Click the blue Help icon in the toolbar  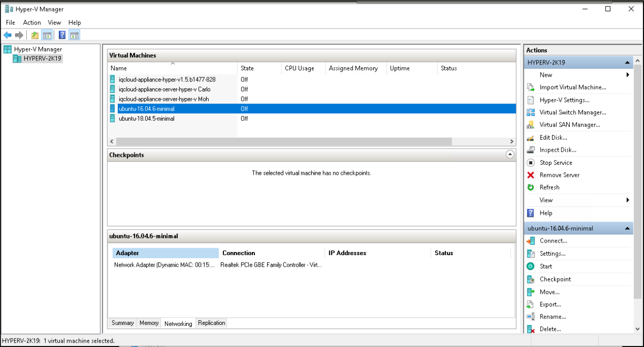62,35
